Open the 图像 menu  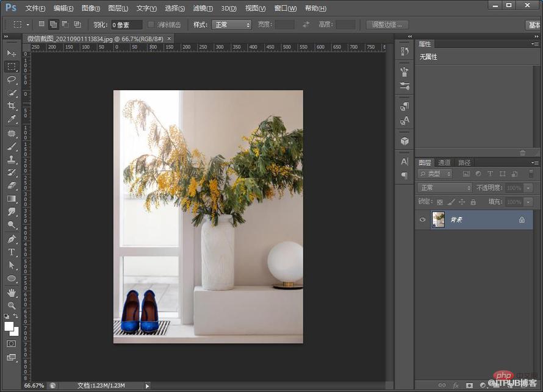click(x=91, y=9)
